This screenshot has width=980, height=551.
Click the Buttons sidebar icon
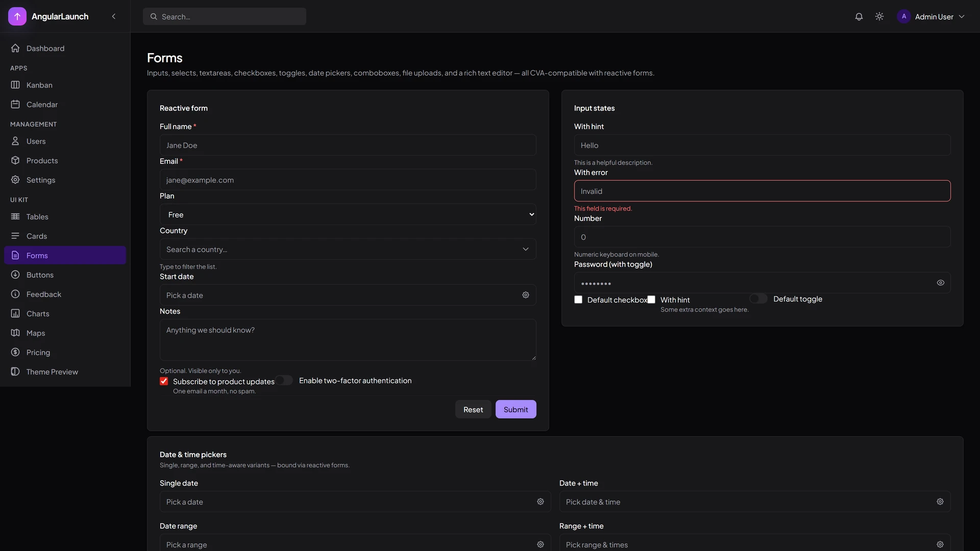click(15, 274)
